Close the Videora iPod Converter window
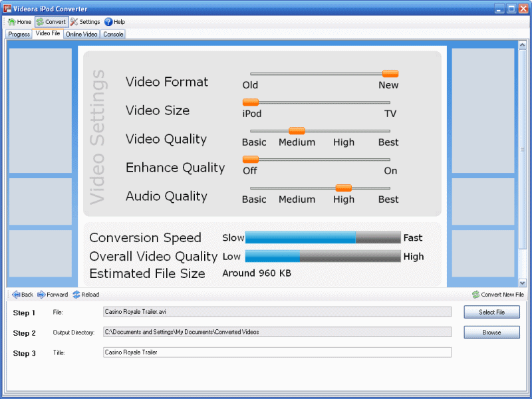Image resolution: width=532 pixels, height=399 pixels. click(523, 9)
